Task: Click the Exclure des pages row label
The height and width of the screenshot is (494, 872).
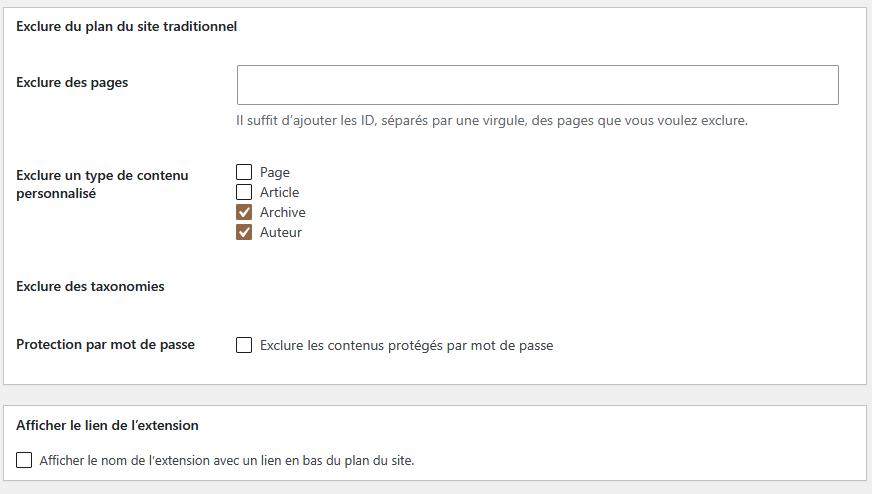Action: 72,82
